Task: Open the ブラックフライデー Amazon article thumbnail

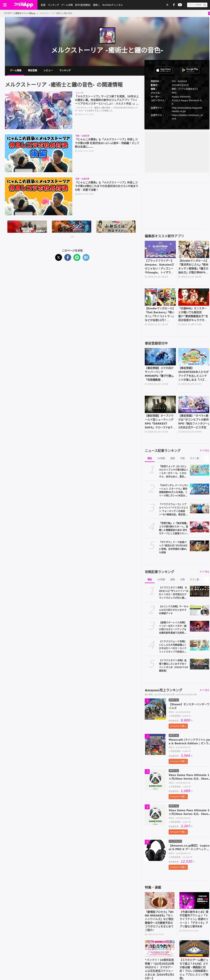Action: [x=160, y=250]
